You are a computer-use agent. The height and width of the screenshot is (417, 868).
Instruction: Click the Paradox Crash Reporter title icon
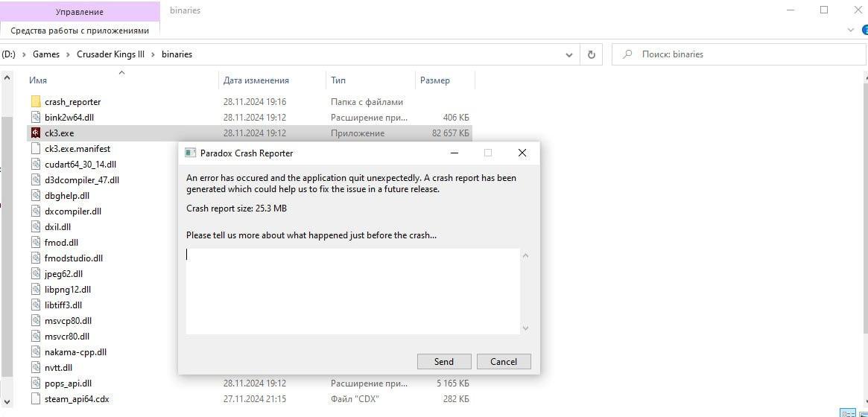[191, 153]
